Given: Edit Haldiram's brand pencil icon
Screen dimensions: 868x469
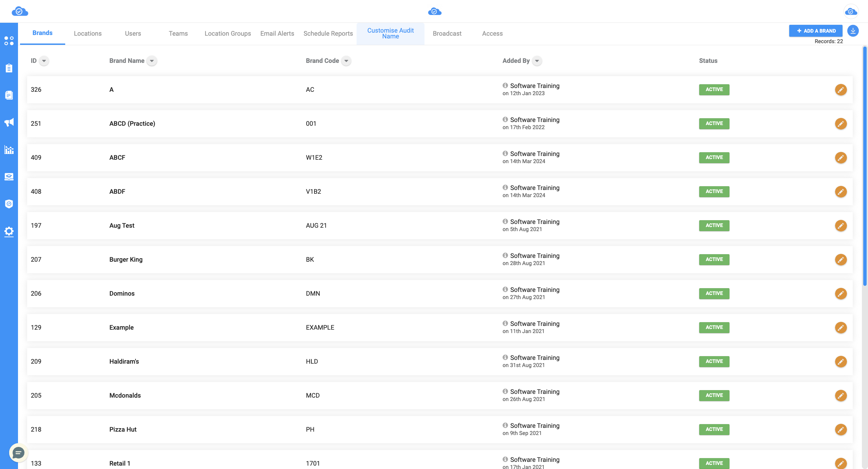Looking at the screenshot, I should [841, 362].
